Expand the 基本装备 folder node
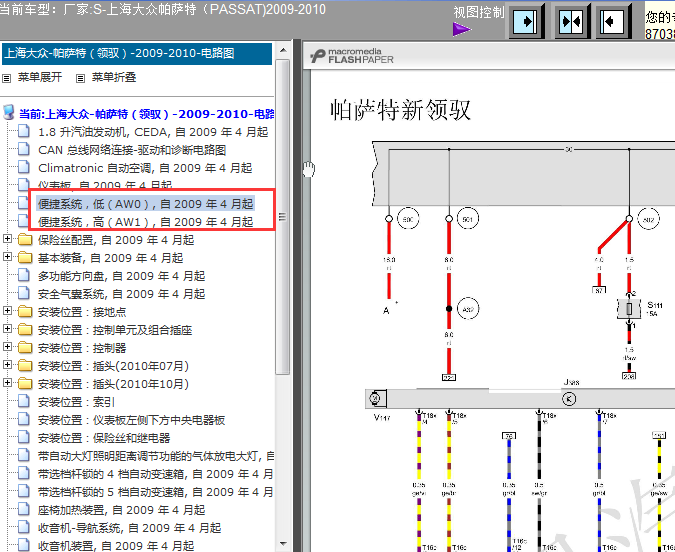 [7, 257]
